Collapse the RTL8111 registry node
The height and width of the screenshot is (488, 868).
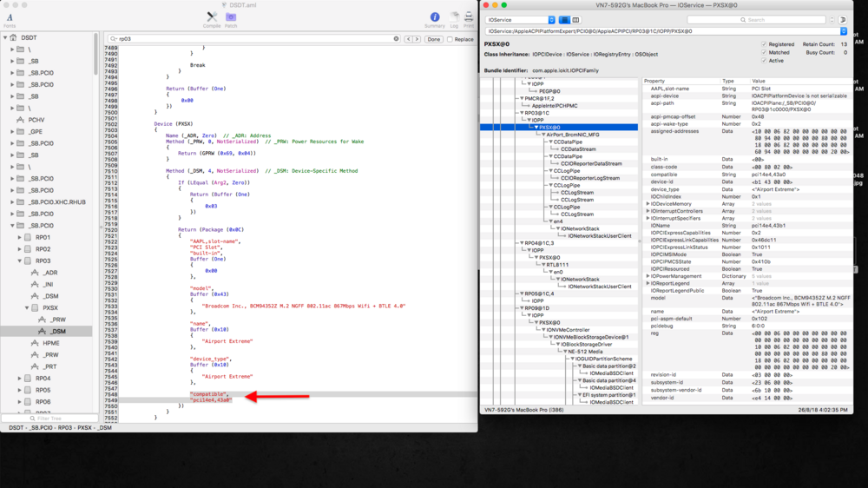pyautogui.click(x=543, y=265)
